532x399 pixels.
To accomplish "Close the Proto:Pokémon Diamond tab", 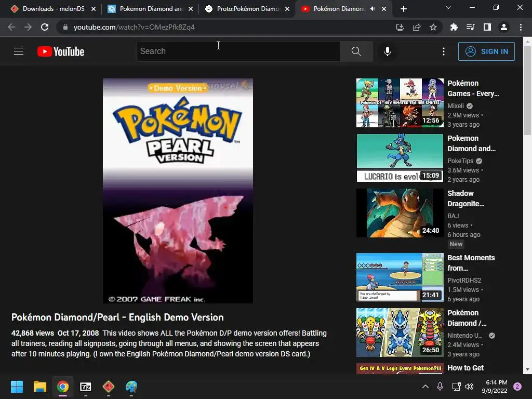I will point(287,9).
